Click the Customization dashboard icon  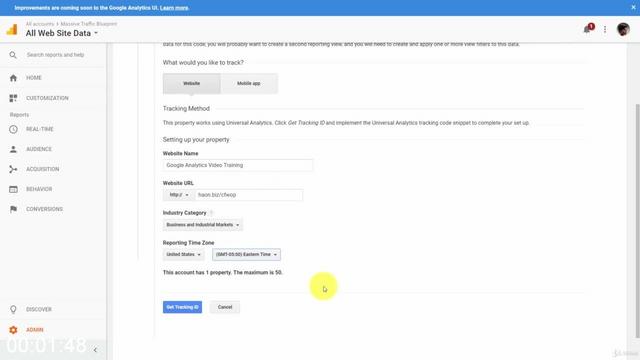[13, 98]
